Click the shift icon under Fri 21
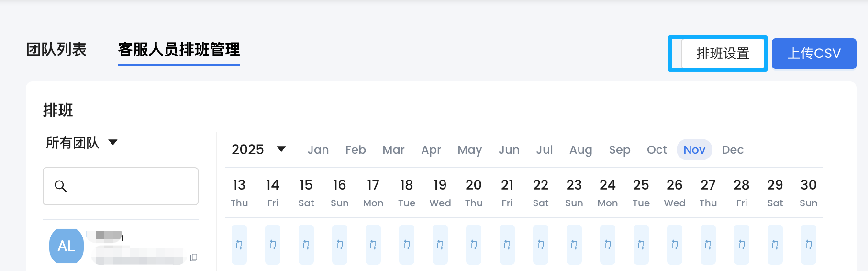868x271 pixels. pyautogui.click(x=507, y=245)
